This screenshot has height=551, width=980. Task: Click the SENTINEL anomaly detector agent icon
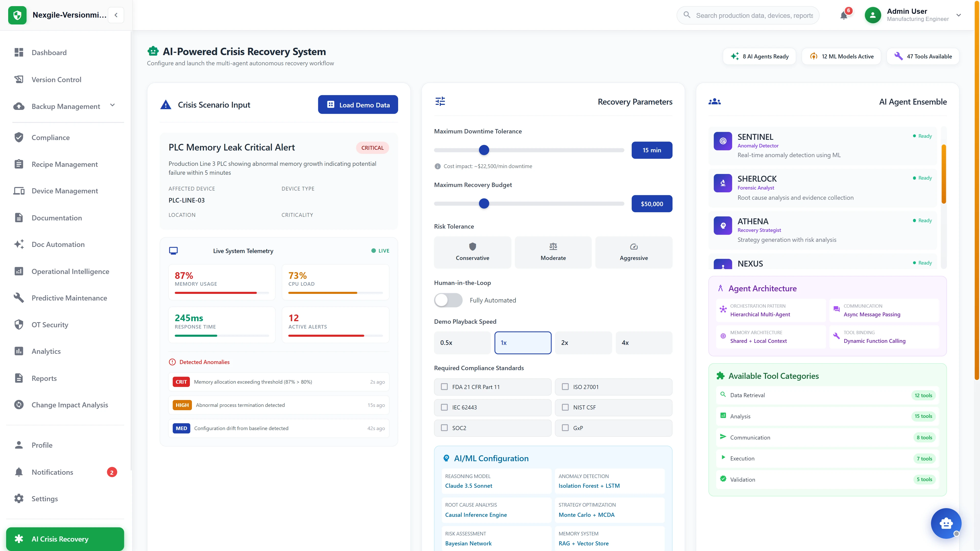click(723, 141)
